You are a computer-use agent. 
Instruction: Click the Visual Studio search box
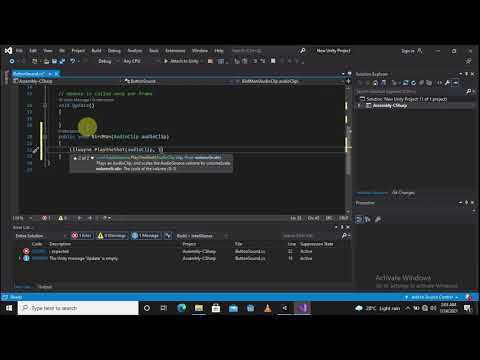(x=268, y=51)
